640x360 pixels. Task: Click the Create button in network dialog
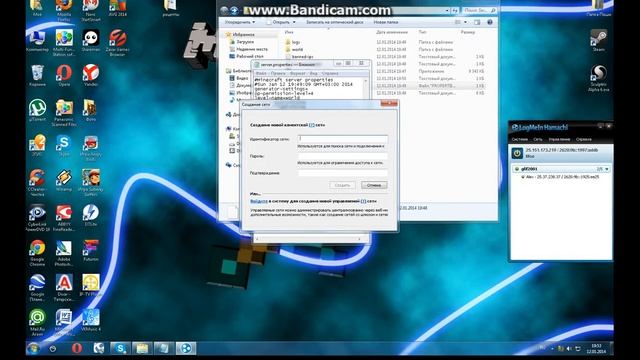(342, 185)
